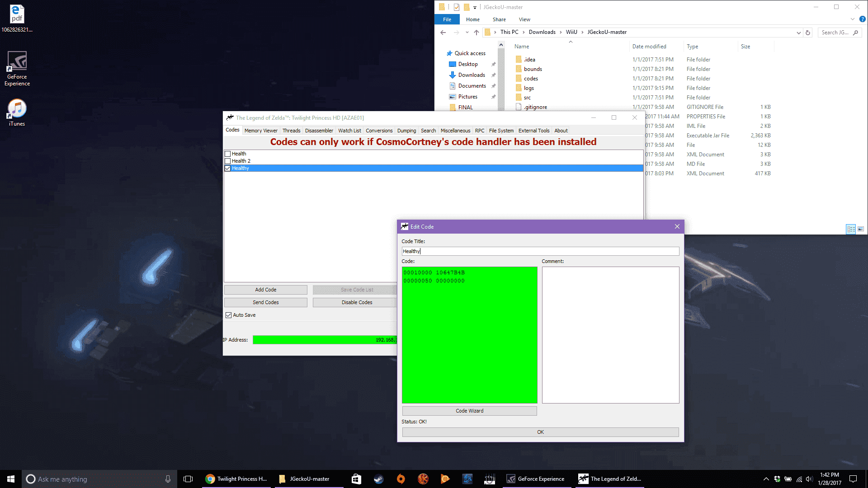The height and width of the screenshot is (488, 868).
Task: Open the Action Center notifications icon
Action: click(x=853, y=479)
